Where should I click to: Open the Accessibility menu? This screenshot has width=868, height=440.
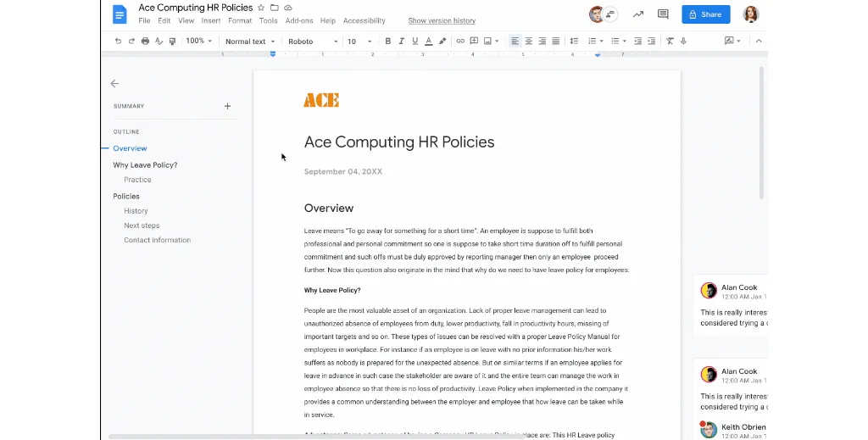tap(364, 20)
